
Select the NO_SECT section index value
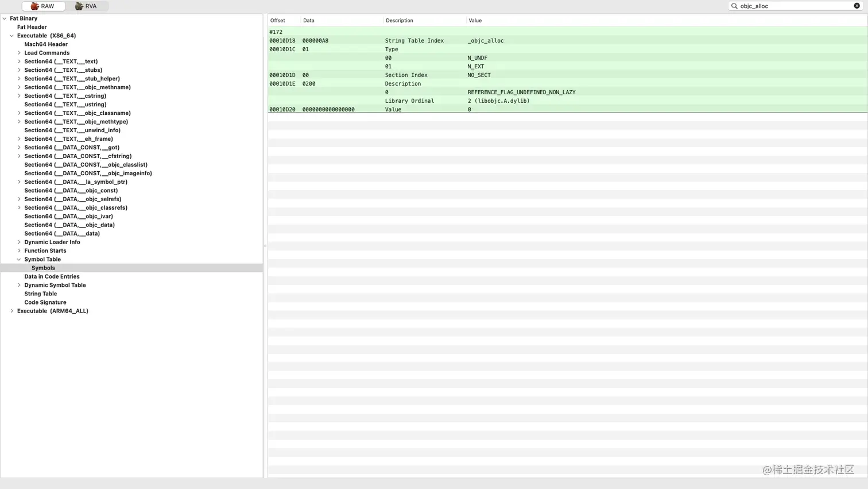[x=479, y=75]
